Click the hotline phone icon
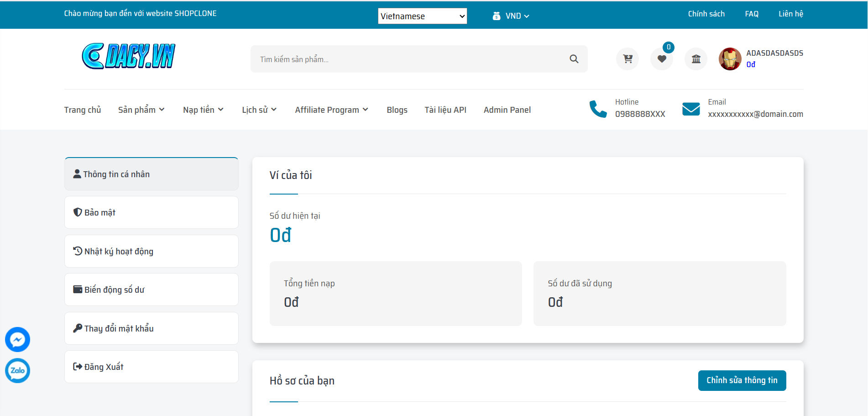 click(598, 109)
